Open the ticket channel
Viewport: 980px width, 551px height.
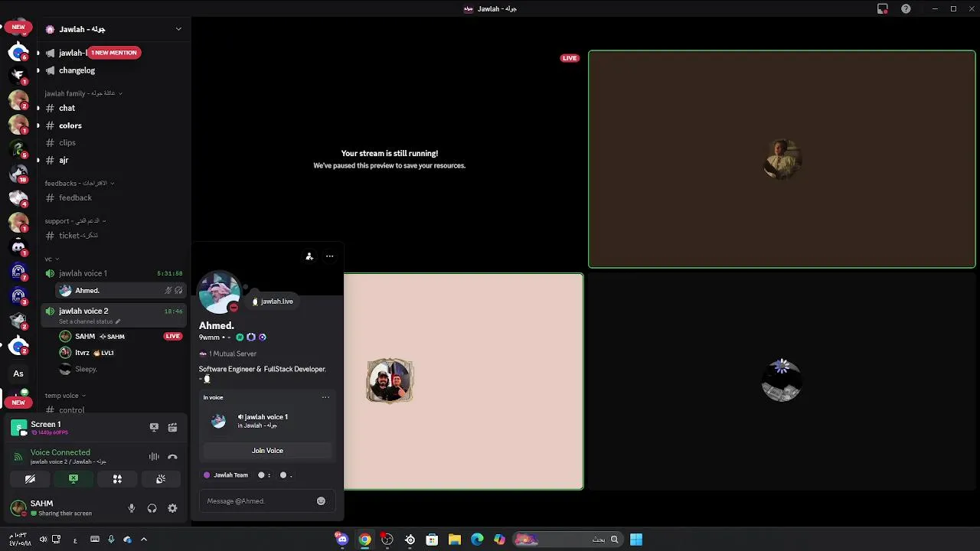click(x=113, y=236)
